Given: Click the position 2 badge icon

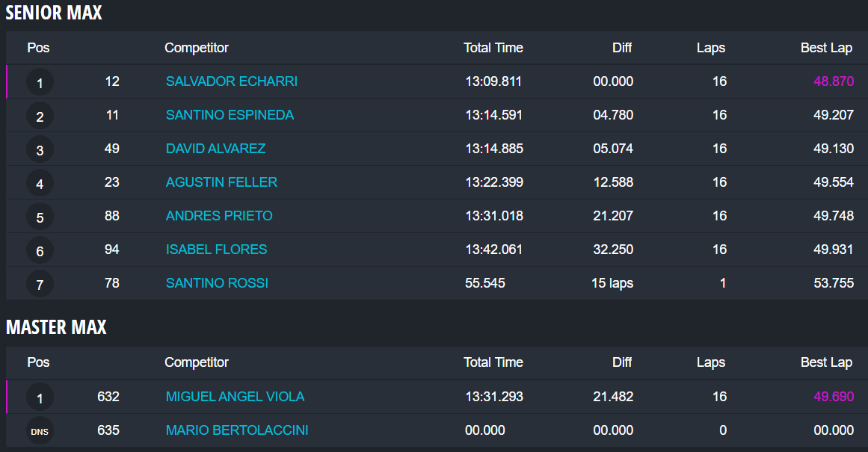Looking at the screenshot, I should point(40,116).
